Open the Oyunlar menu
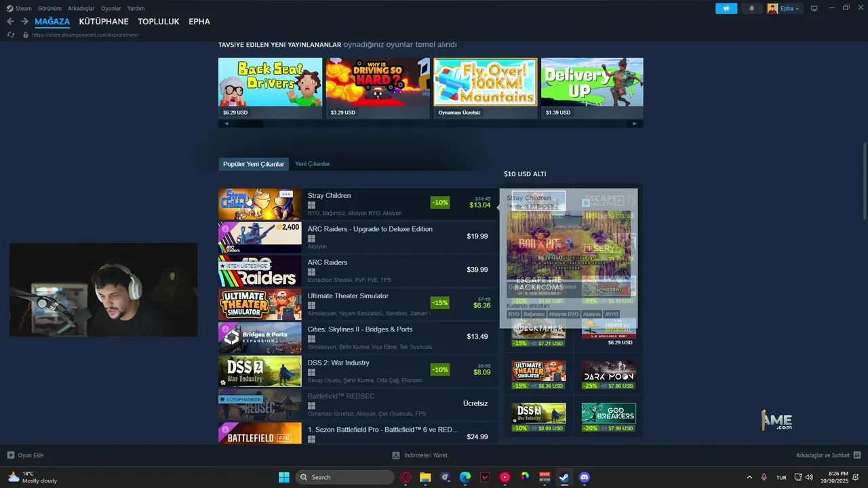The image size is (868, 488). pyautogui.click(x=111, y=8)
